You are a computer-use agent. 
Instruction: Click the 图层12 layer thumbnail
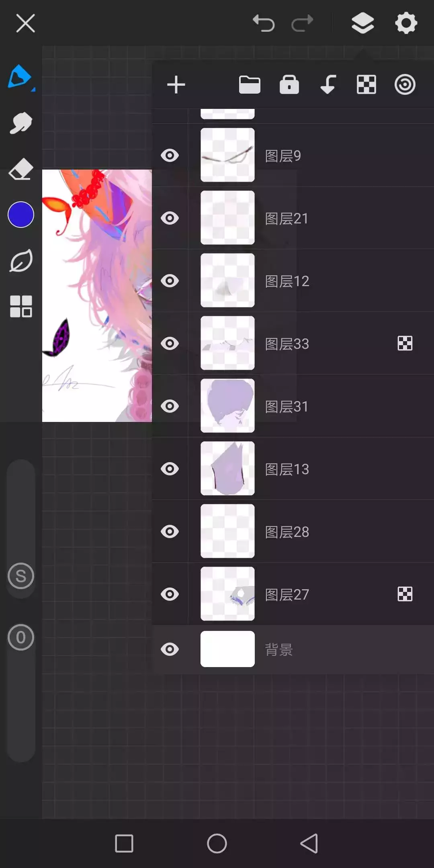click(227, 280)
